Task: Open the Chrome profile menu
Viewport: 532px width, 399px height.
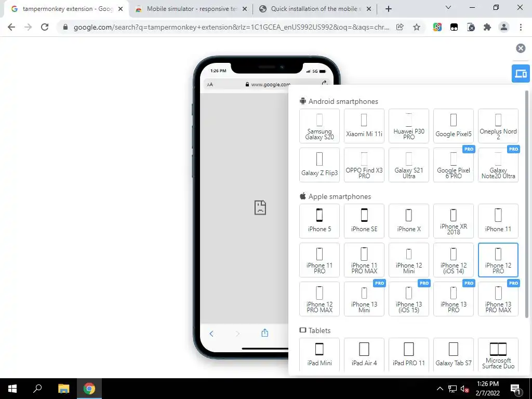Action: 504,27
